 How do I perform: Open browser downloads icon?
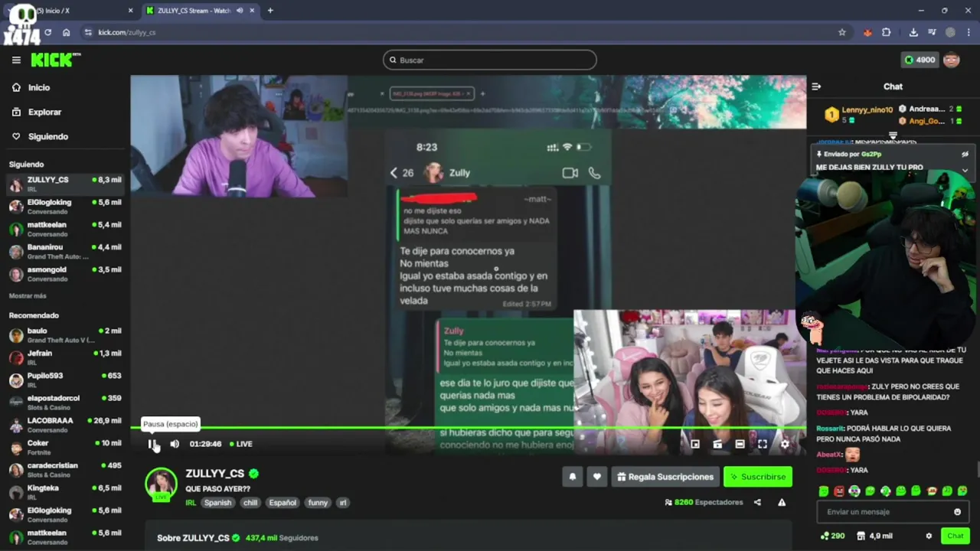point(913,32)
